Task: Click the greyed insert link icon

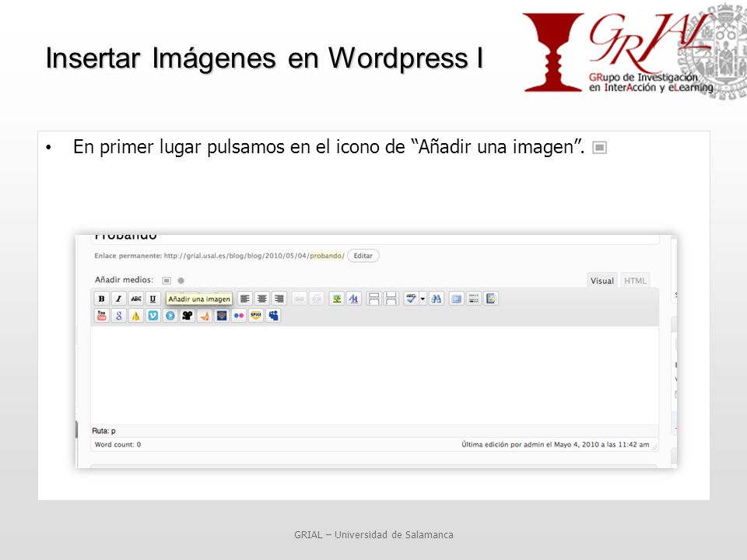Action: tap(299, 299)
